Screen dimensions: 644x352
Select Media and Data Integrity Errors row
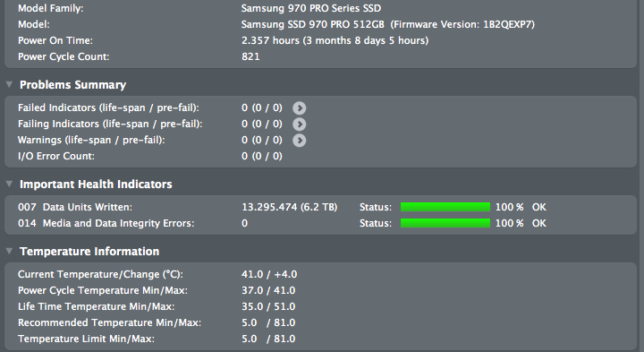(320, 223)
